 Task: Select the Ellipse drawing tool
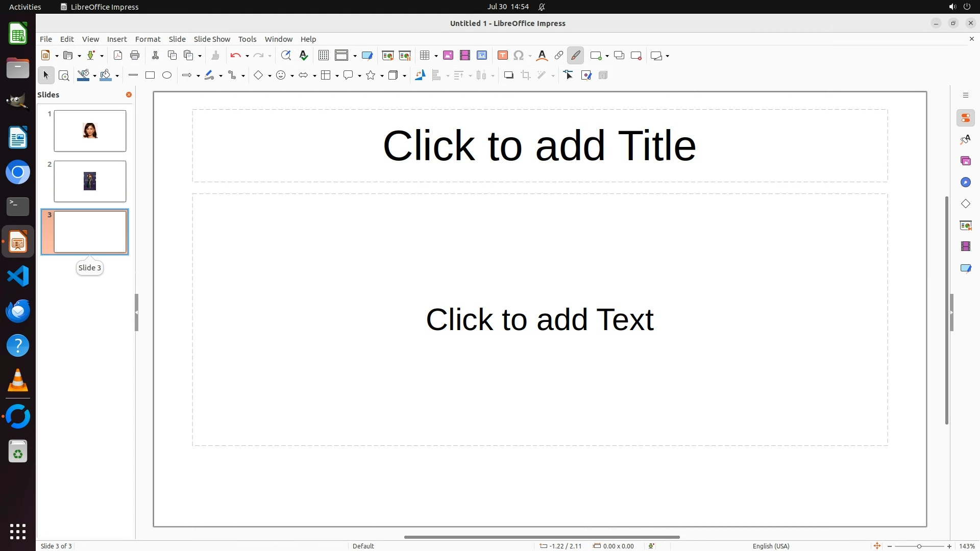click(x=167, y=76)
